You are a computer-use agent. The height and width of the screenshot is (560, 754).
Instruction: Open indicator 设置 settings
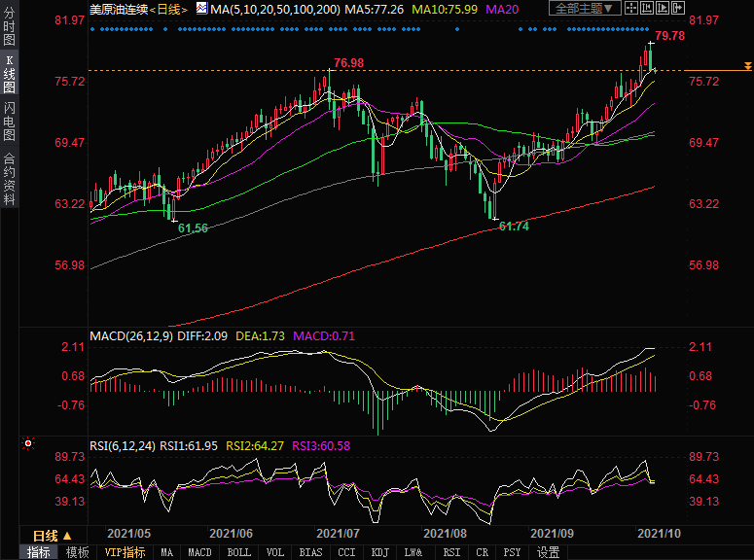click(x=549, y=552)
